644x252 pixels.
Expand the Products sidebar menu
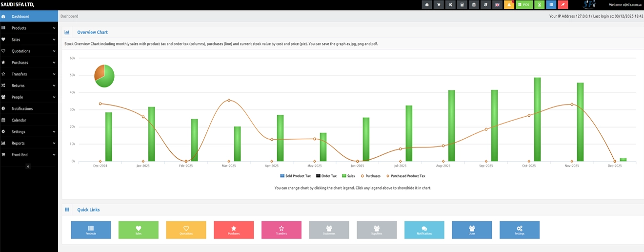pos(28,28)
